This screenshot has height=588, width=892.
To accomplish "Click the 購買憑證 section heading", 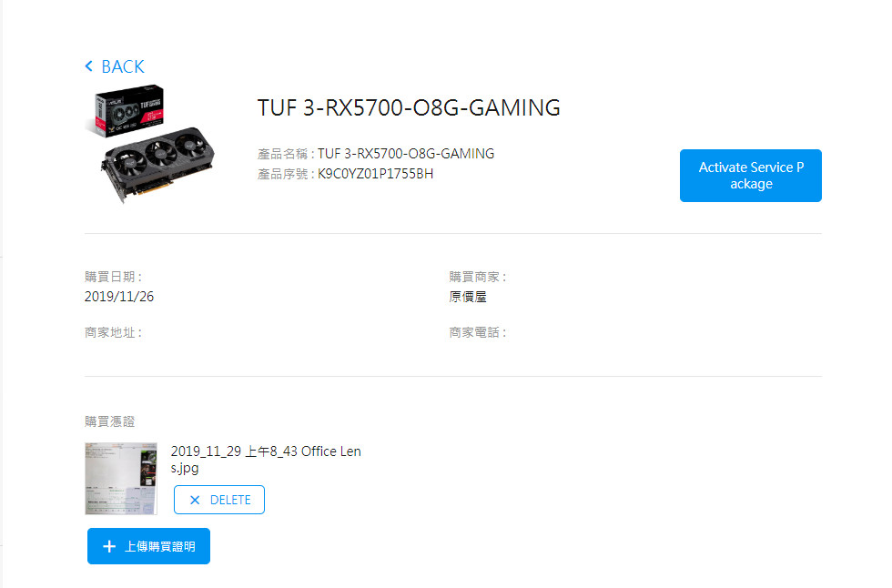I will pos(110,421).
